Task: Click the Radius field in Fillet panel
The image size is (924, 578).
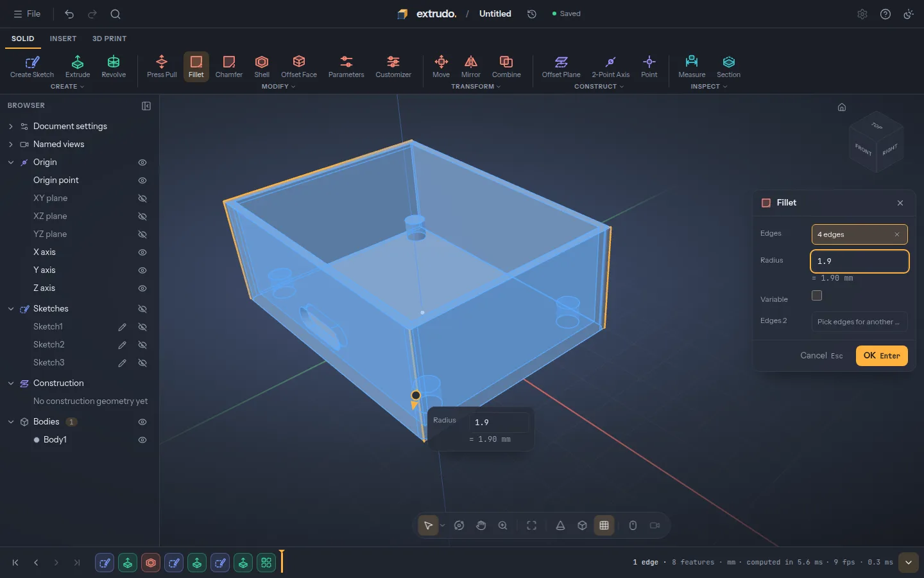Action: (860, 261)
